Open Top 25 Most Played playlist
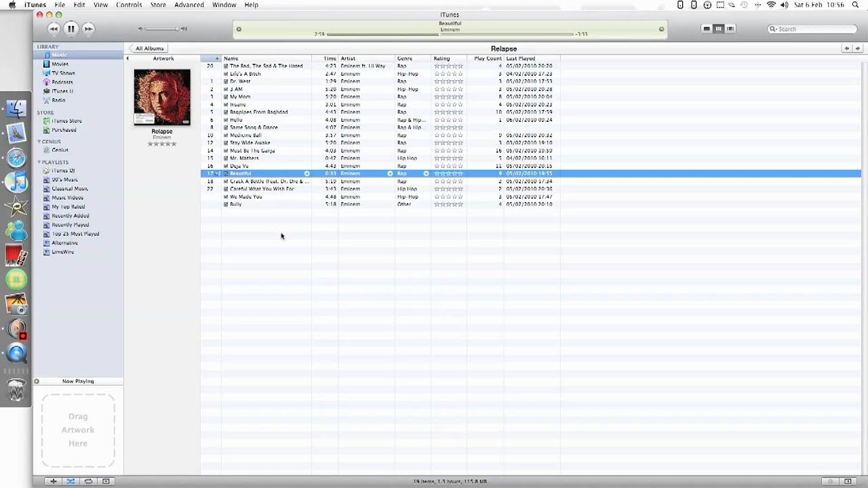This screenshot has height=488, width=868. 75,234
